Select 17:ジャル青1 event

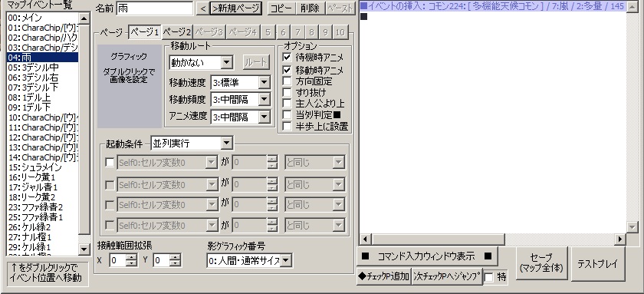(x=43, y=187)
